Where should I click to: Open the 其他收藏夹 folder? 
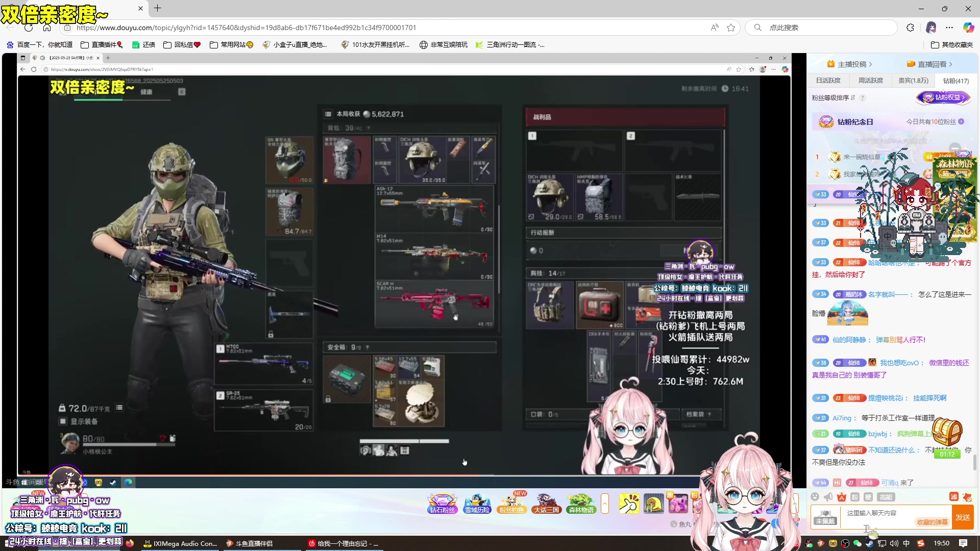pyautogui.click(x=952, y=45)
